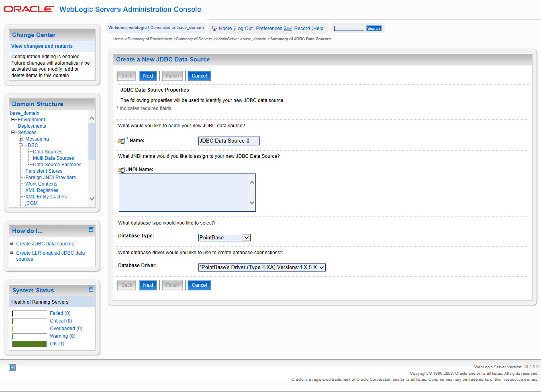Open Persistent Stores tree item
This screenshot has width=541, height=392.
pos(44,171)
